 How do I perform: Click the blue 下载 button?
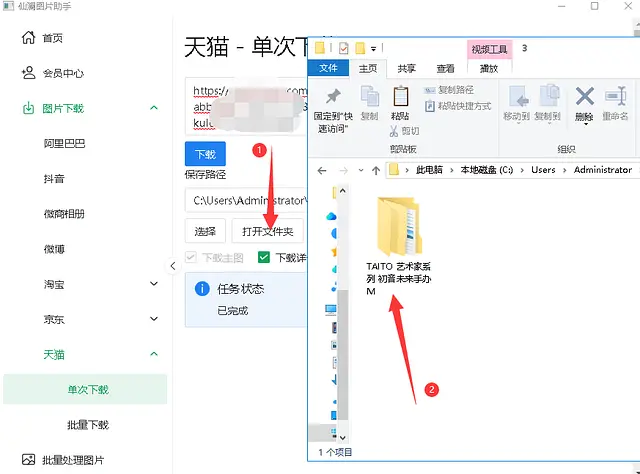coord(205,154)
